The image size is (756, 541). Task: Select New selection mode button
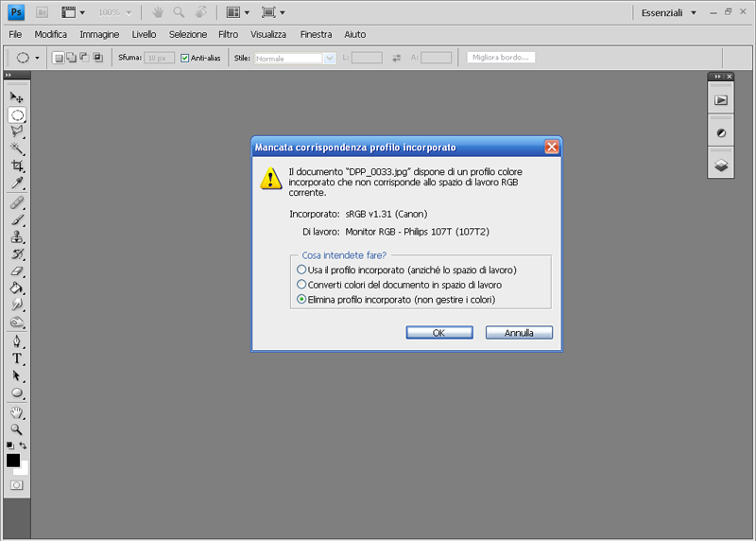pos(59,58)
